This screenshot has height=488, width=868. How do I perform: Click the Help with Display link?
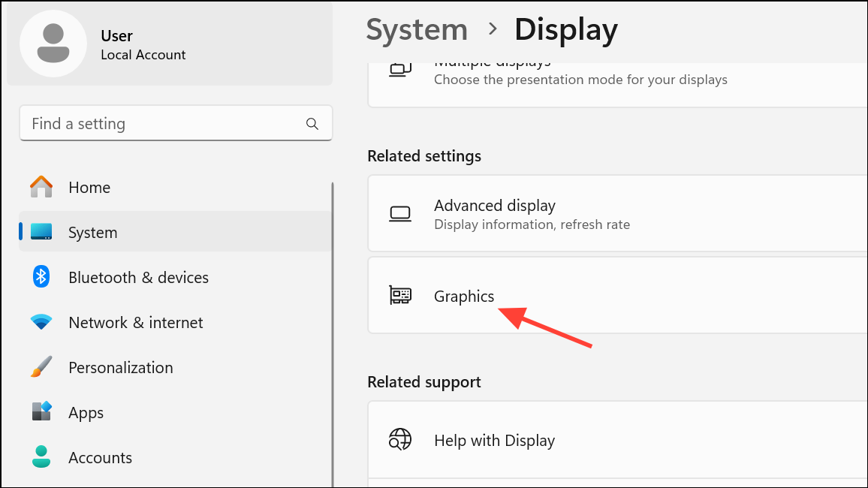[494, 440]
